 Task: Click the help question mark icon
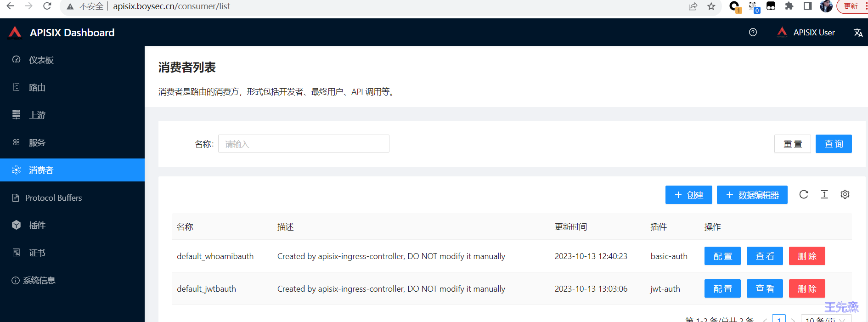(x=753, y=32)
